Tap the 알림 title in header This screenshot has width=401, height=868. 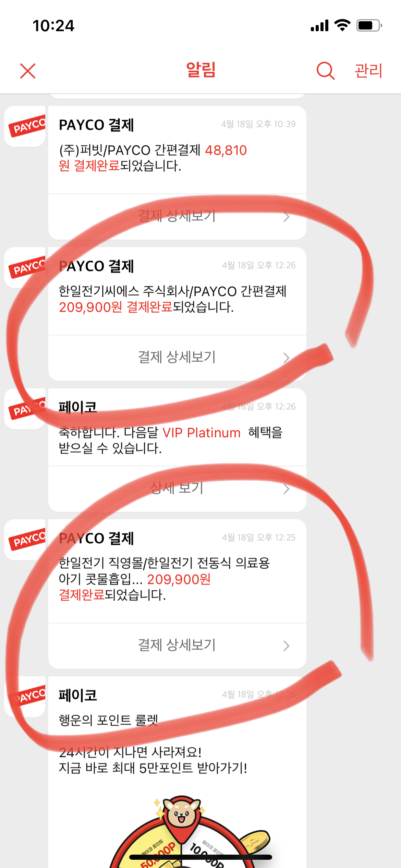coord(201,70)
